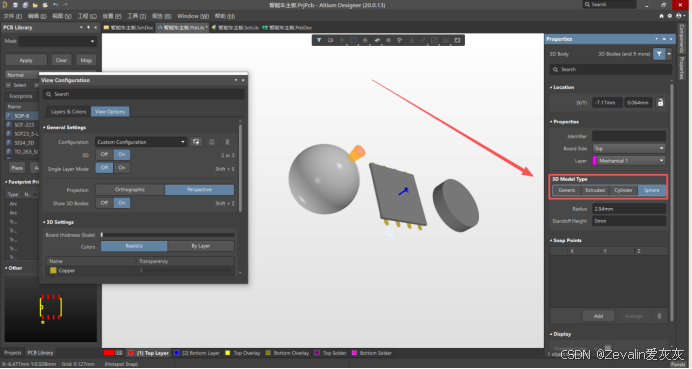
Task: Click the Clear button
Action: (61, 60)
